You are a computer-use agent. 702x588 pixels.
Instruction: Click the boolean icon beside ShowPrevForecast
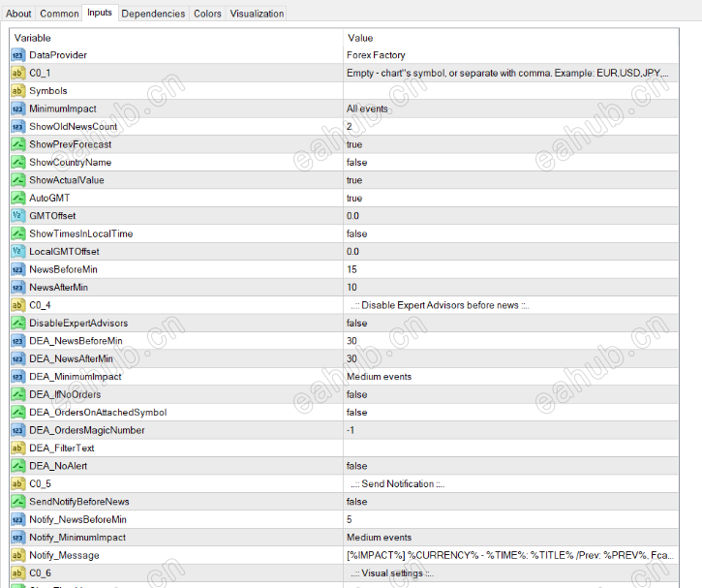(x=17, y=144)
